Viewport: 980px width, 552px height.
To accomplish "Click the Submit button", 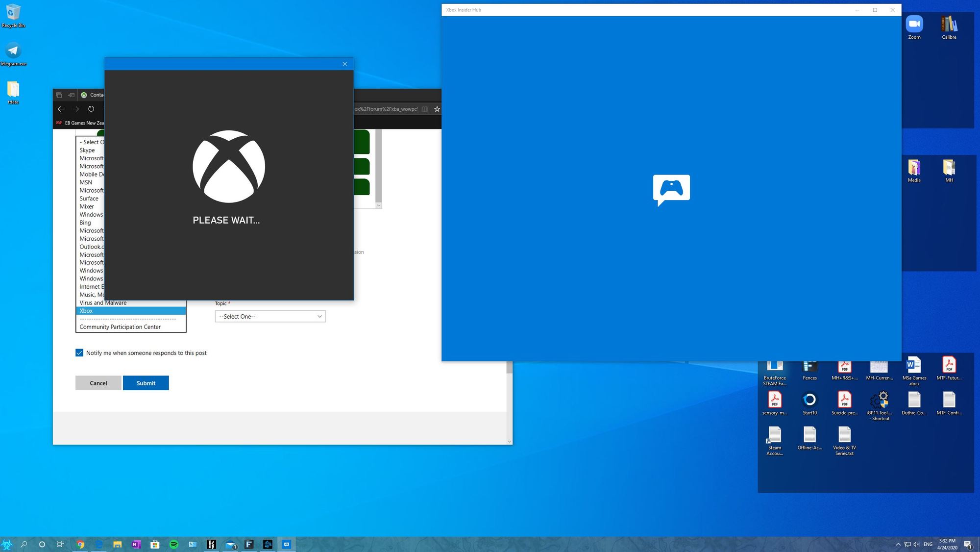I will 146,383.
